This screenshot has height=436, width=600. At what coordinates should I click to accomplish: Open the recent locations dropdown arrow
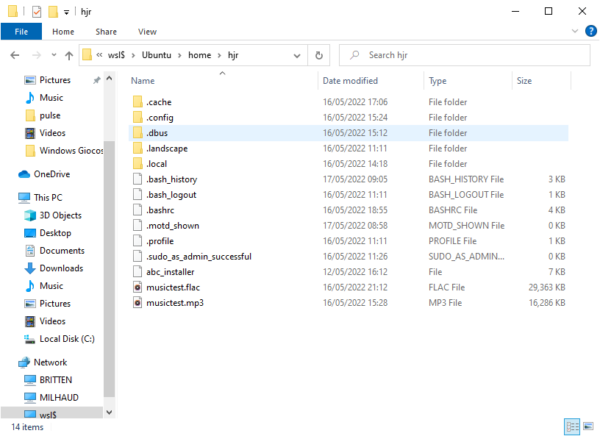(x=54, y=55)
